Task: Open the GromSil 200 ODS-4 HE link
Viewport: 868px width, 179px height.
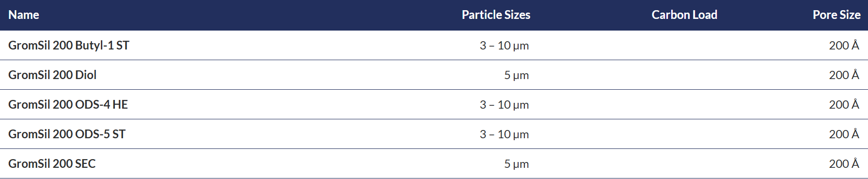Action: point(68,104)
